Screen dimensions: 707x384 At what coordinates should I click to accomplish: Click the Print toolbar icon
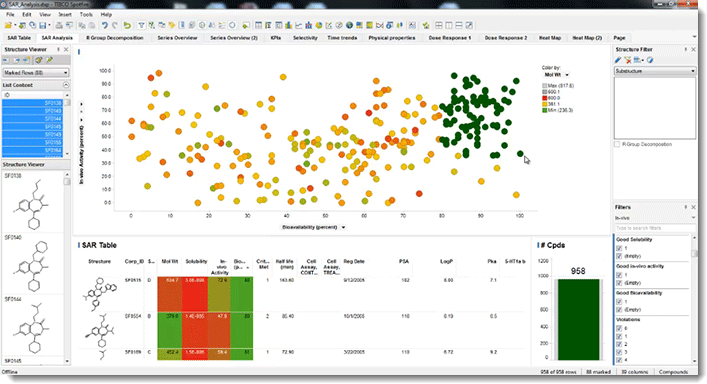point(59,25)
